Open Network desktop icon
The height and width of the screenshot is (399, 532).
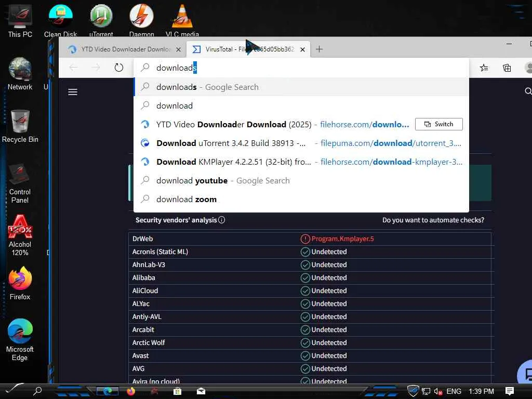pyautogui.click(x=20, y=74)
